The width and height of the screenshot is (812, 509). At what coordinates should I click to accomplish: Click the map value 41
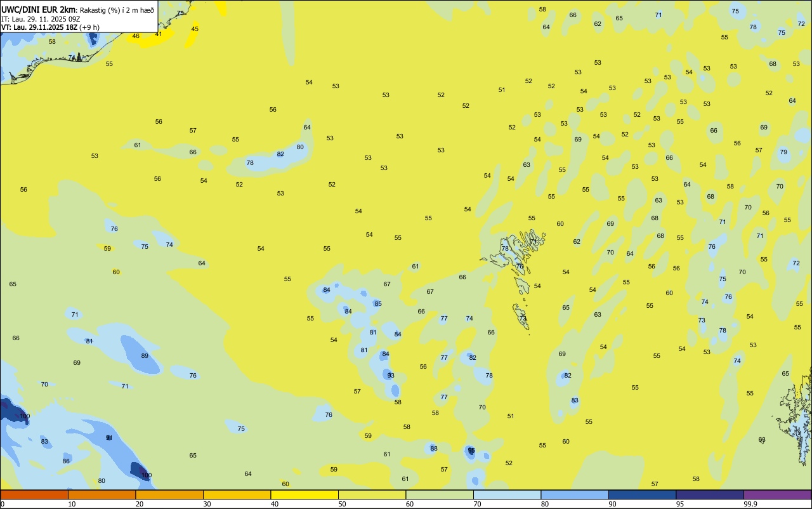click(x=159, y=34)
